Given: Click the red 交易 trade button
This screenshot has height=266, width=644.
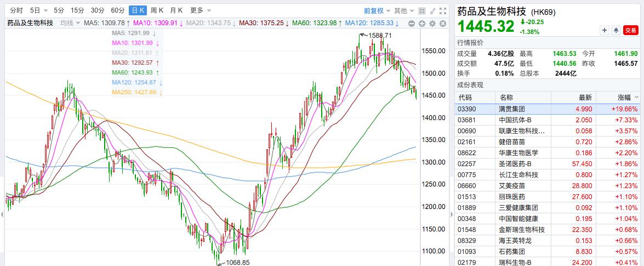Looking at the screenshot, I should [631, 30].
